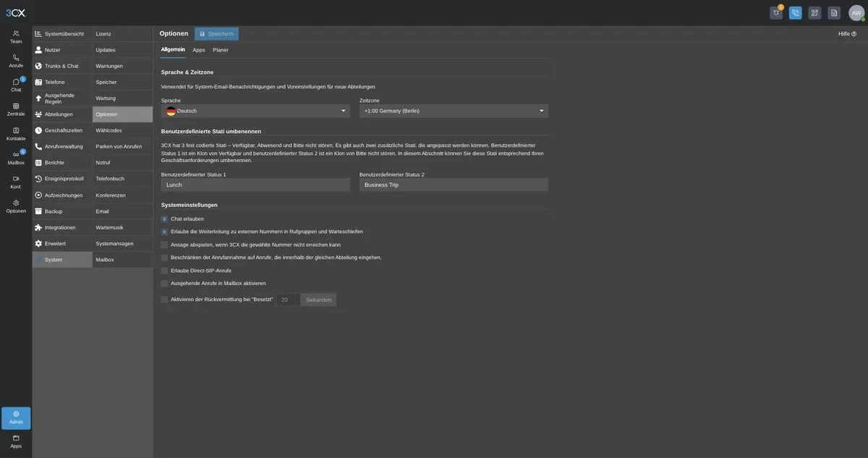Open Wählcodes submenu item
The image size is (868, 458).
[x=123, y=130]
